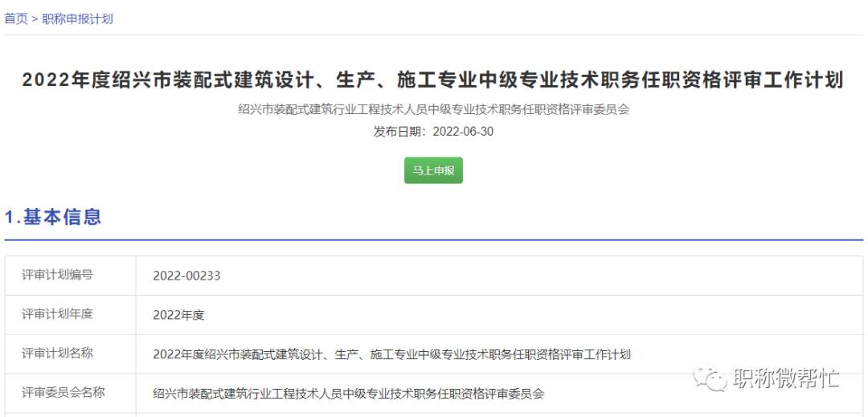The height and width of the screenshot is (417, 868).
Task: Click the 1.基本信息 section heading
Action: 53,217
